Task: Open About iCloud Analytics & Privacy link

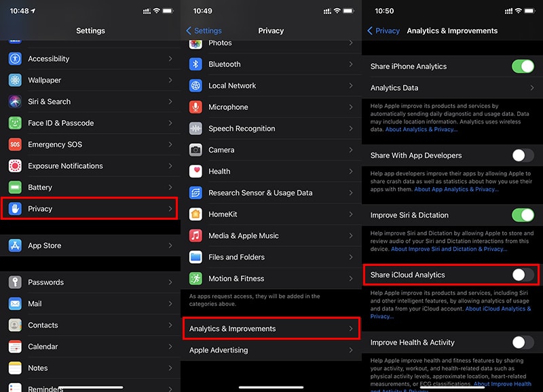Action: coord(451,313)
